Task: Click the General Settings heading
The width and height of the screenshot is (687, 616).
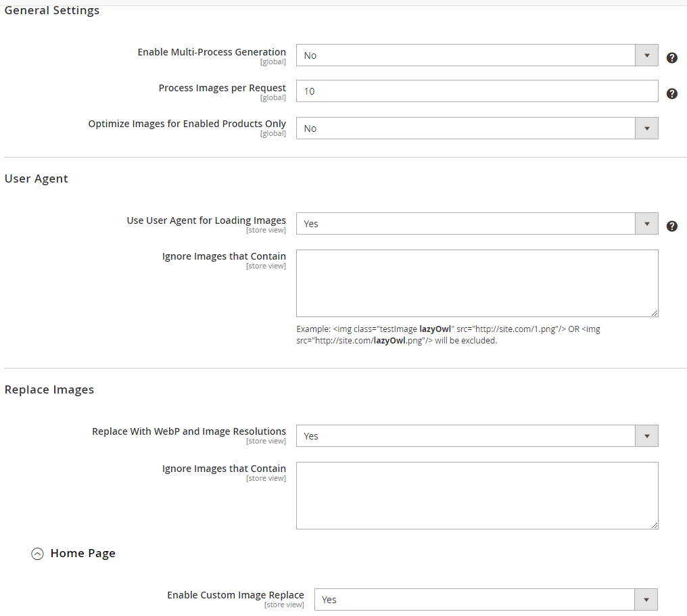Action: tap(51, 10)
